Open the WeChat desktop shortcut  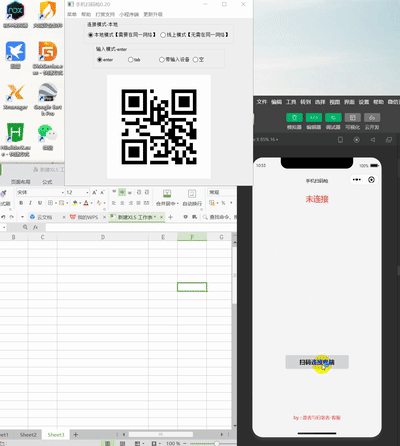tap(48, 137)
